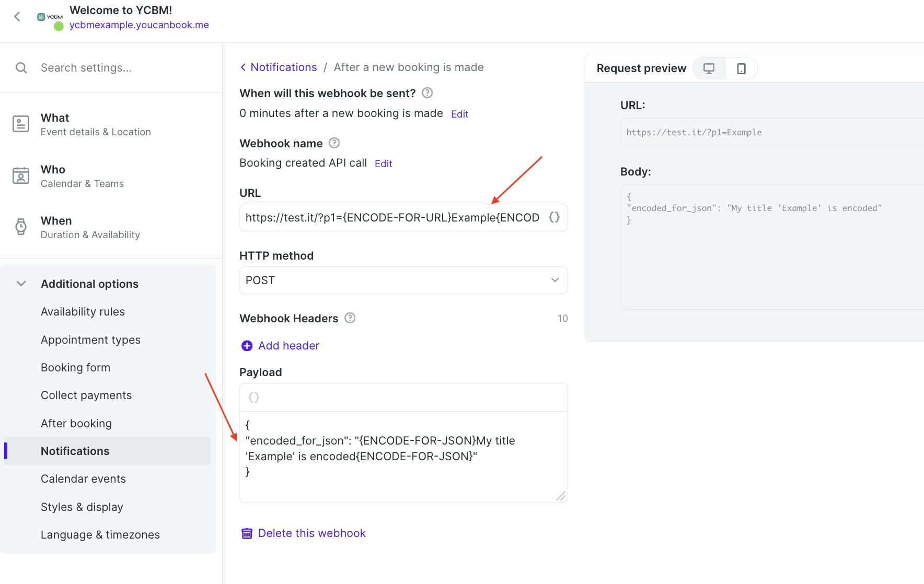Click the Request preview heading
Screen dimensions: 924x584
coord(641,68)
